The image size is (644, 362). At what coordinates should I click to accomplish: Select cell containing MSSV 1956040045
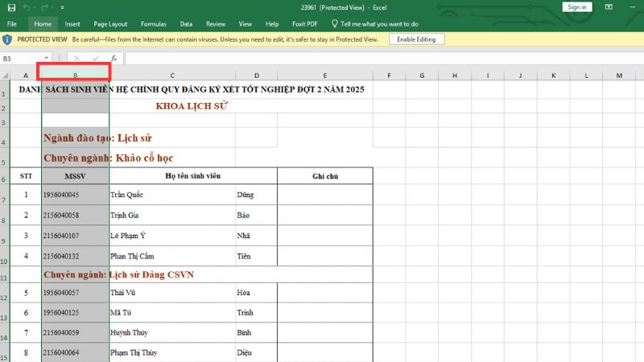pos(75,195)
